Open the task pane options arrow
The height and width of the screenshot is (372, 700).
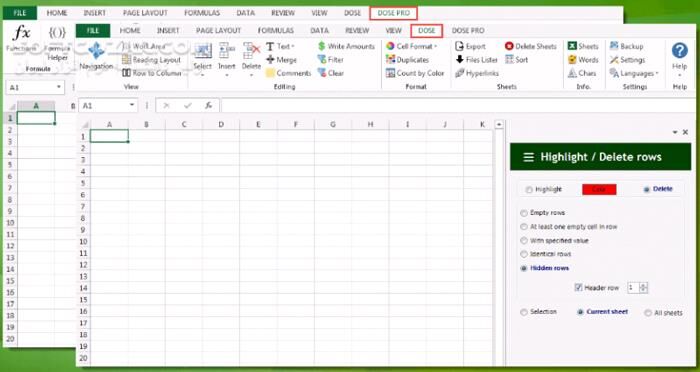(x=675, y=132)
